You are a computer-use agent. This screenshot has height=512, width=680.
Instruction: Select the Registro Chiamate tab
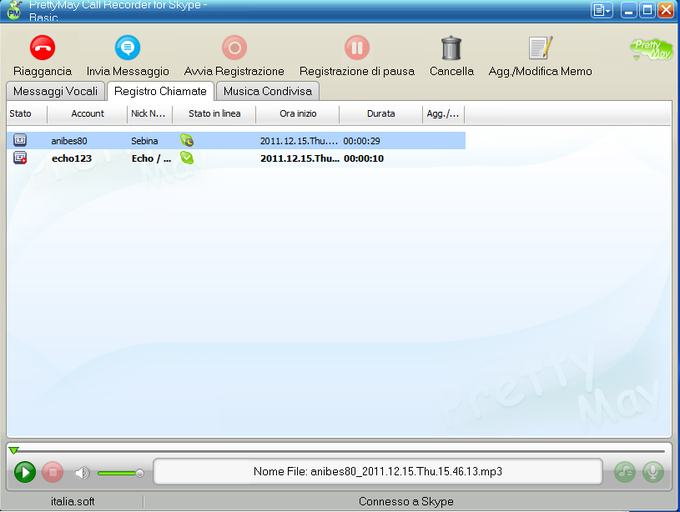click(x=160, y=91)
